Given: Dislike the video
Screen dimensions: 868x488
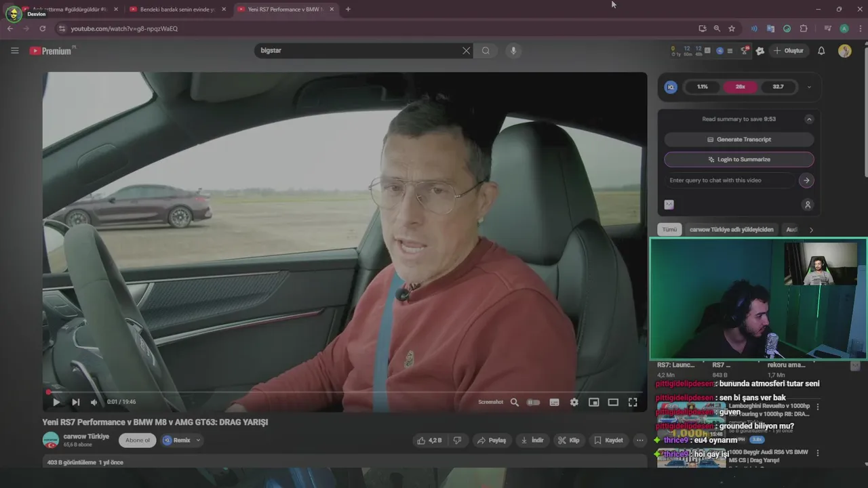Looking at the screenshot, I should pos(457,440).
